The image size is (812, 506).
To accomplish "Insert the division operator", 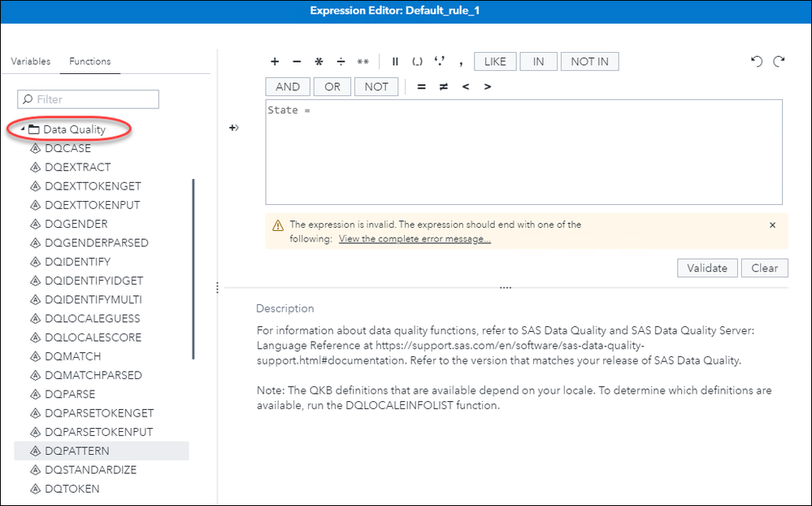I will point(341,62).
